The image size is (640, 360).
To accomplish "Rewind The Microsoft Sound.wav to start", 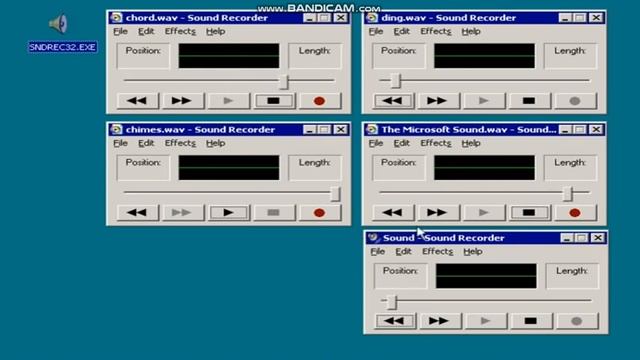I will (393, 213).
